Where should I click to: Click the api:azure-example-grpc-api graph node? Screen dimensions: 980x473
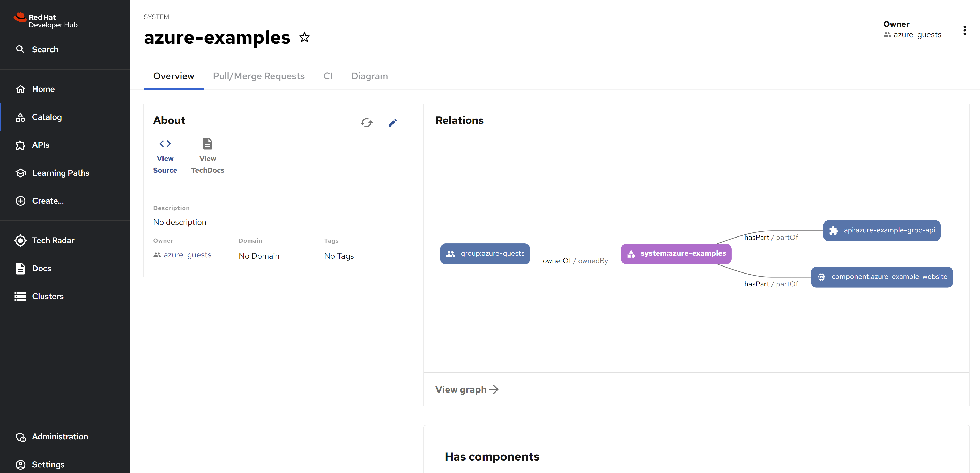point(881,231)
